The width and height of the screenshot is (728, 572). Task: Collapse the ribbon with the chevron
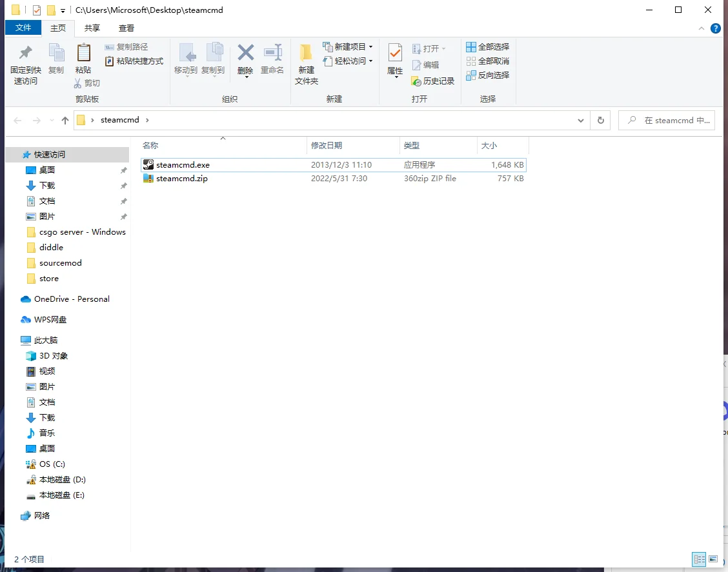(701, 29)
